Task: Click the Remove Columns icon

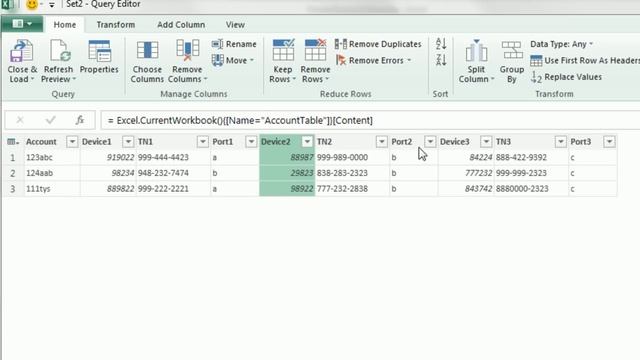Action: point(187,50)
